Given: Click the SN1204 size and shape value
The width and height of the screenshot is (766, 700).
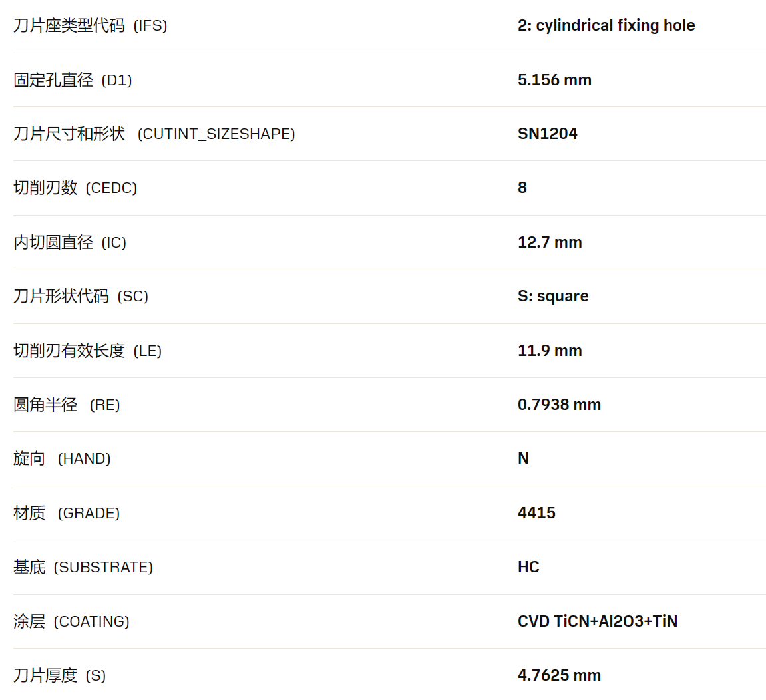Looking at the screenshot, I should [x=547, y=134].
